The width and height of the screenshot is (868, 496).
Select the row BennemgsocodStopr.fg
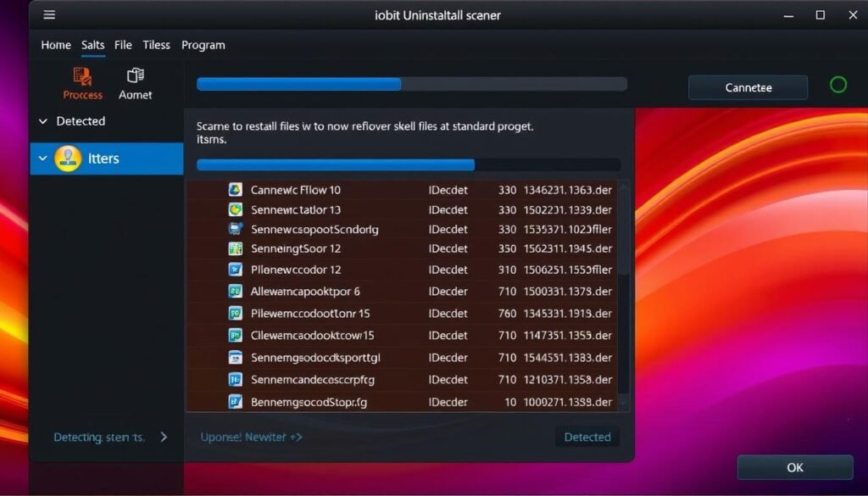[402, 402]
